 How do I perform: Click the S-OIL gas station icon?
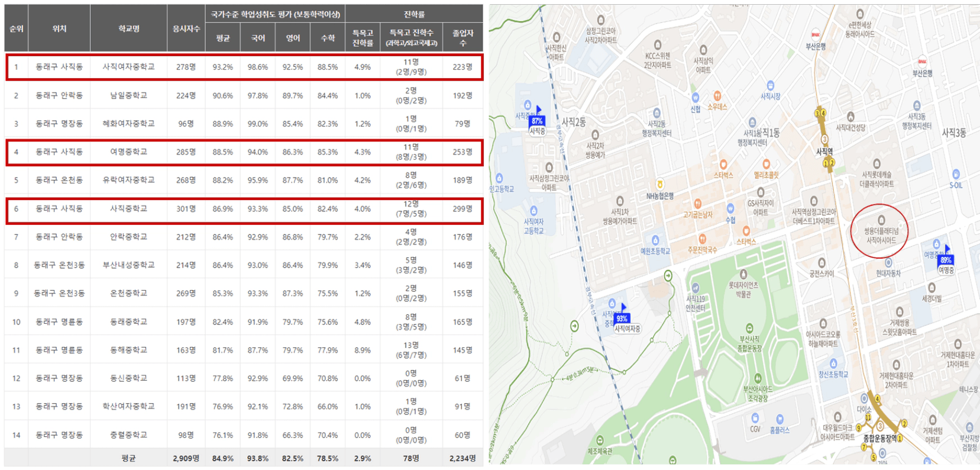click(x=956, y=175)
